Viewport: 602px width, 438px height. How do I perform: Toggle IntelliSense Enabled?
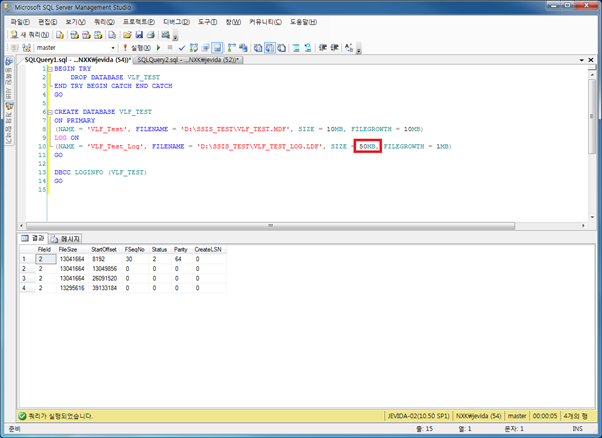[217, 48]
